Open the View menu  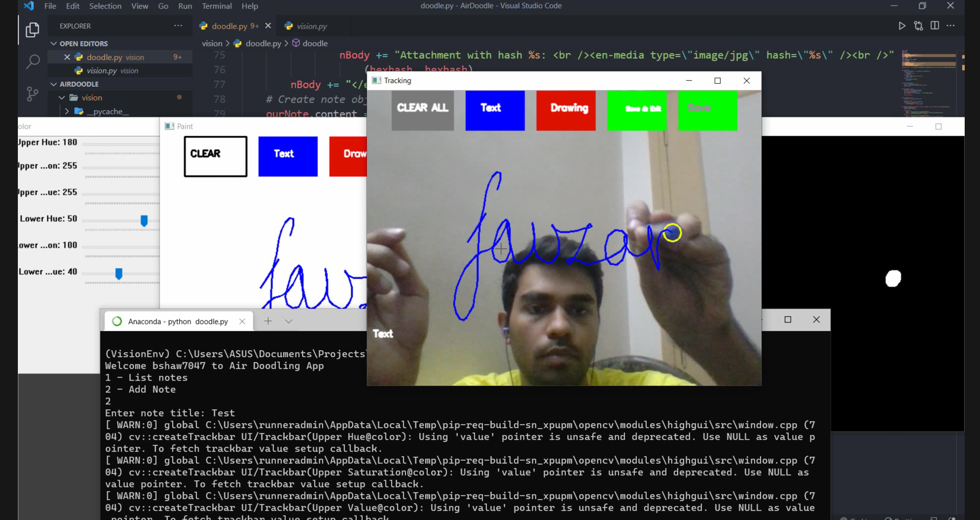point(139,6)
